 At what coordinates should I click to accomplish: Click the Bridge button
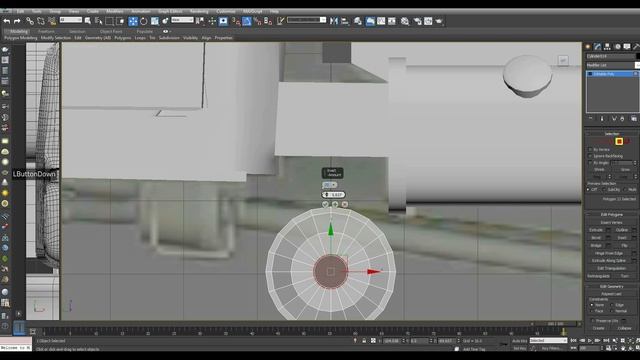click(596, 245)
